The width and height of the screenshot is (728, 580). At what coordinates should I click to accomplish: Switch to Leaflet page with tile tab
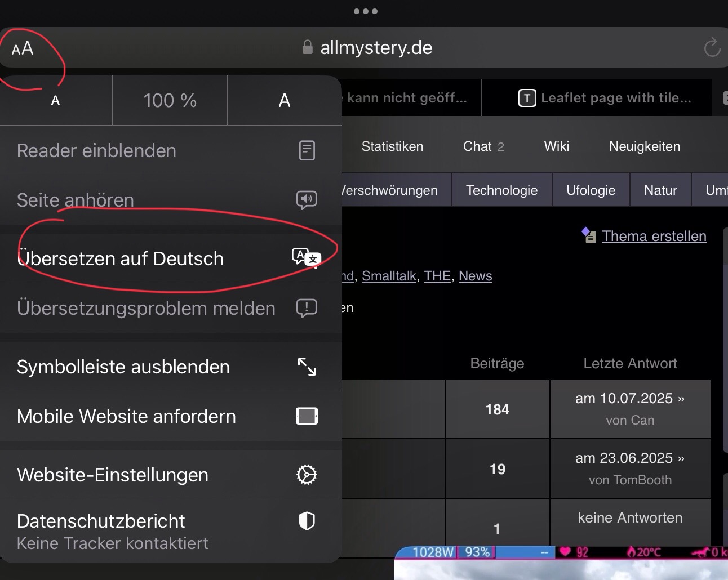597,98
